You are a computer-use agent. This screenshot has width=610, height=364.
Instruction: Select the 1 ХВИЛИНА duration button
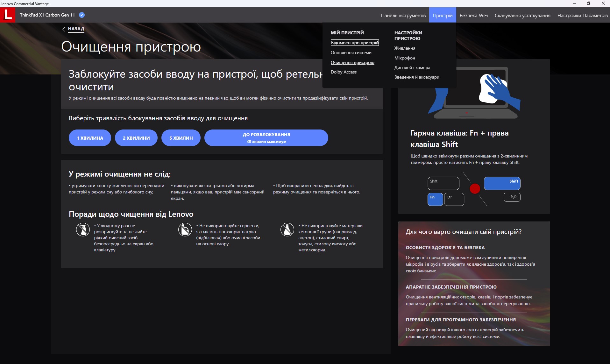coord(90,138)
